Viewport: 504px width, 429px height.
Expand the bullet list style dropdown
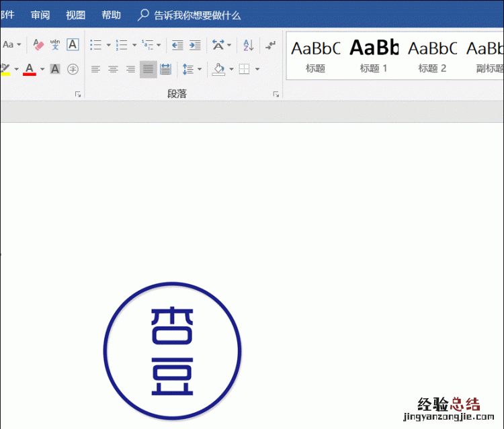108,45
